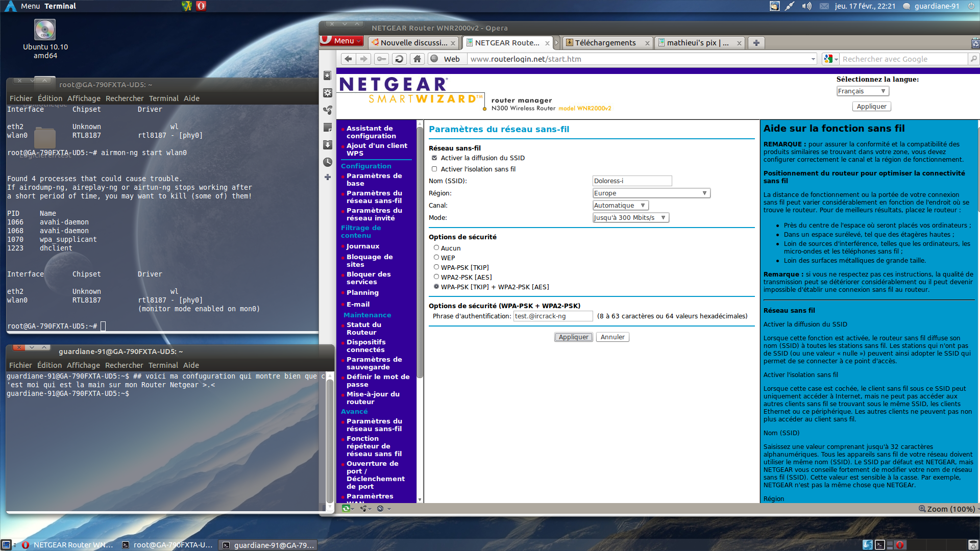This screenshot has height=551, width=980.
Task: Open the Opera downloads panel icon
Action: (x=328, y=145)
